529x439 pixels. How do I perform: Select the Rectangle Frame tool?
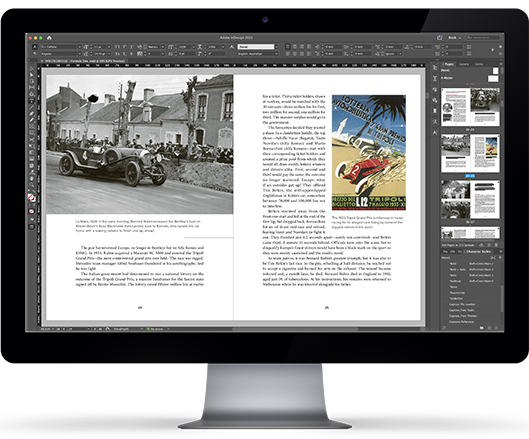click(x=32, y=126)
